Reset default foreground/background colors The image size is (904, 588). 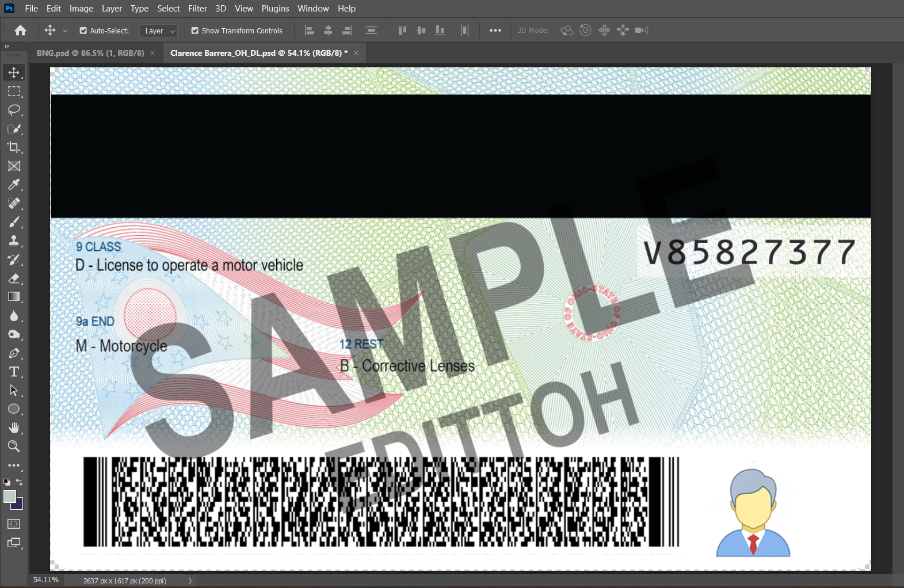(7, 482)
